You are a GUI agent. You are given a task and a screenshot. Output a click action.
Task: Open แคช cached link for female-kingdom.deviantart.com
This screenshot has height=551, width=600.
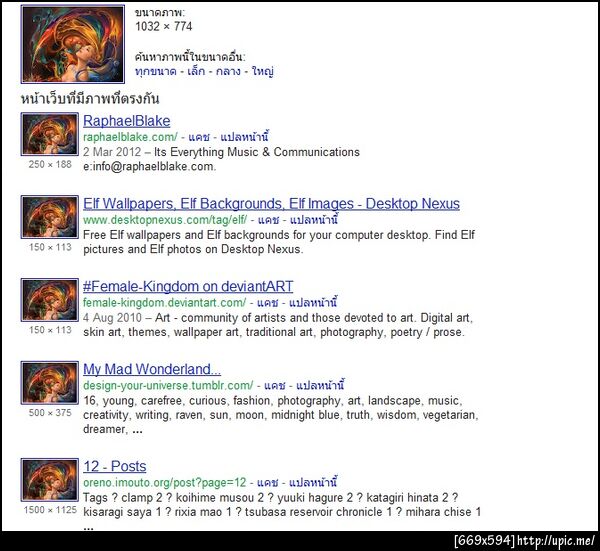pos(267,303)
